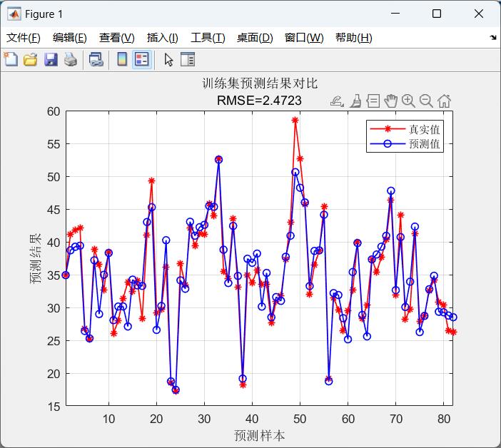Open the 窗口(W) menu
Screen dimensions: 501x448
pyautogui.click(x=304, y=38)
